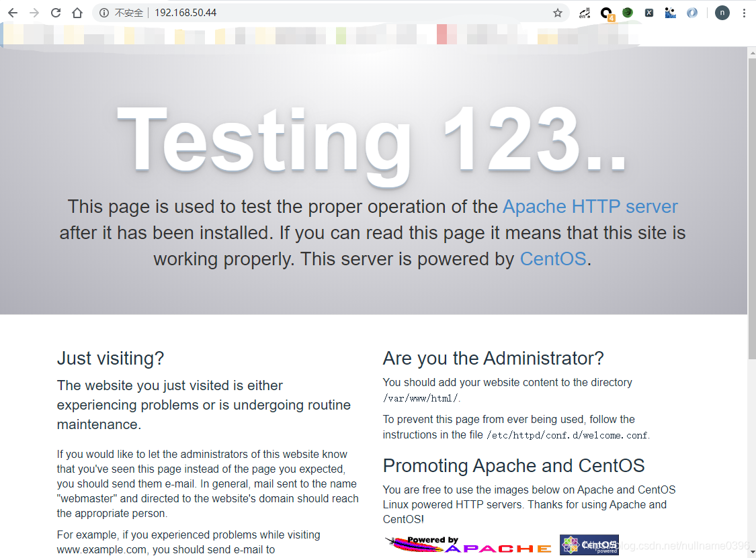This screenshot has width=756, height=558.
Task: Click the vertical scrollbar thumb
Action: [752, 207]
